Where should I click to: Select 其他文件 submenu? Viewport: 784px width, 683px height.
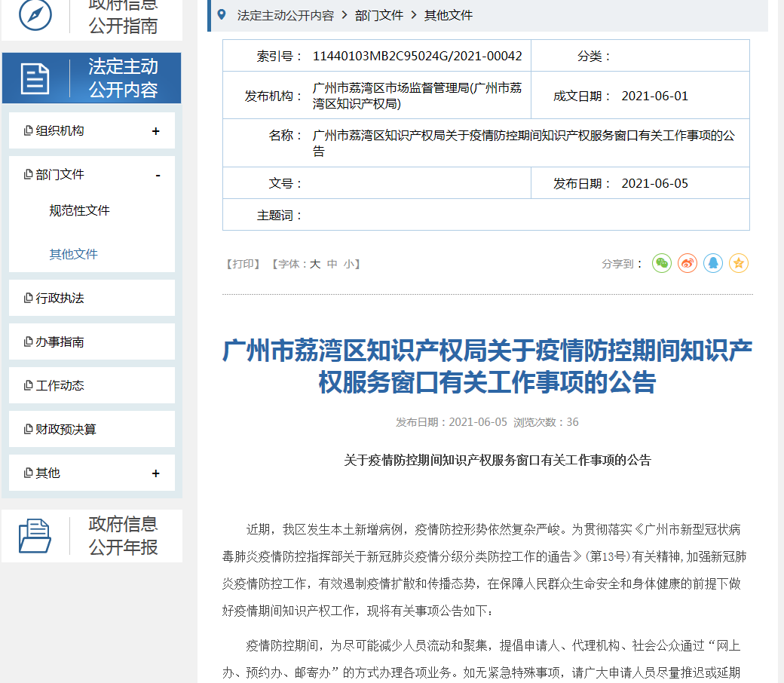point(74,254)
